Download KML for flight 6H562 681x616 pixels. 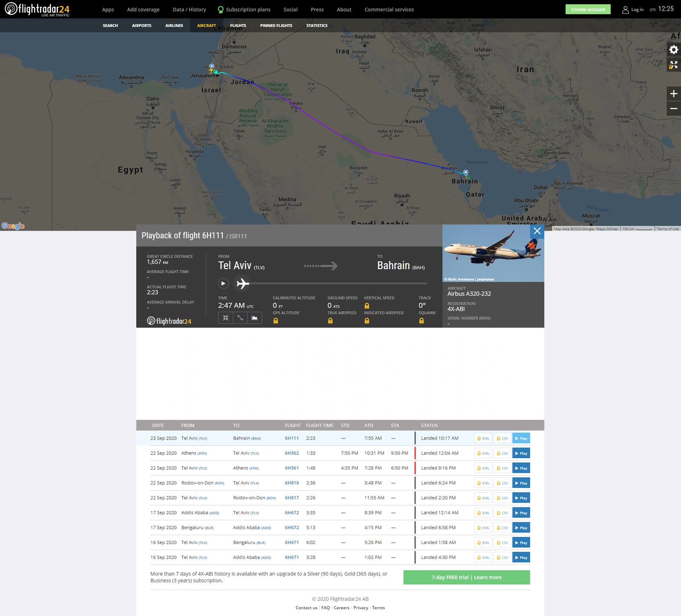tap(483, 453)
